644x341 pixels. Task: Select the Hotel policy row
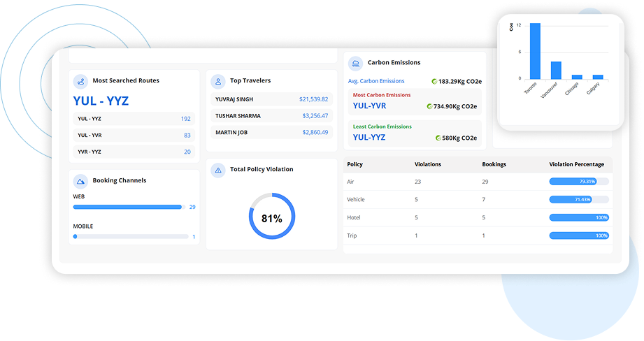(478, 218)
